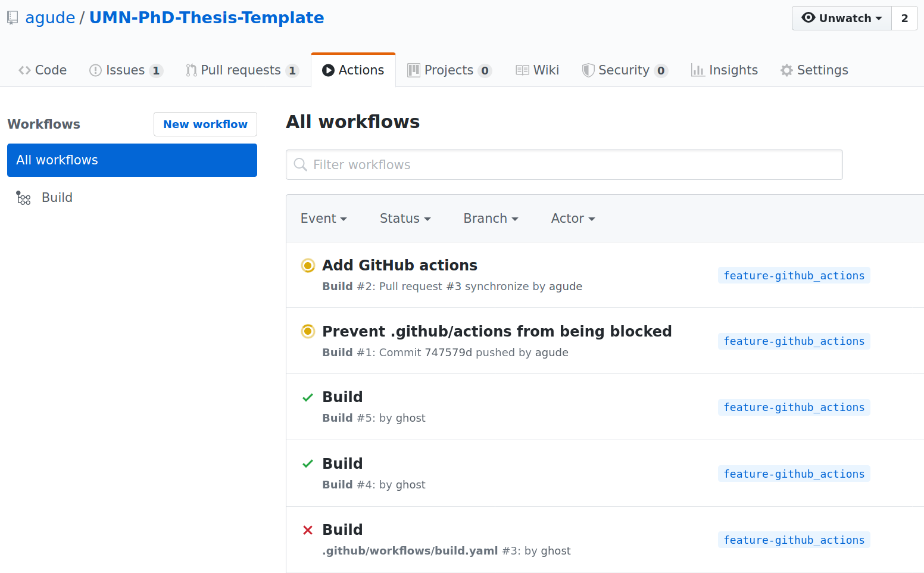Open the Issues tab
Viewport: 924px width, 573px height.
tap(126, 70)
